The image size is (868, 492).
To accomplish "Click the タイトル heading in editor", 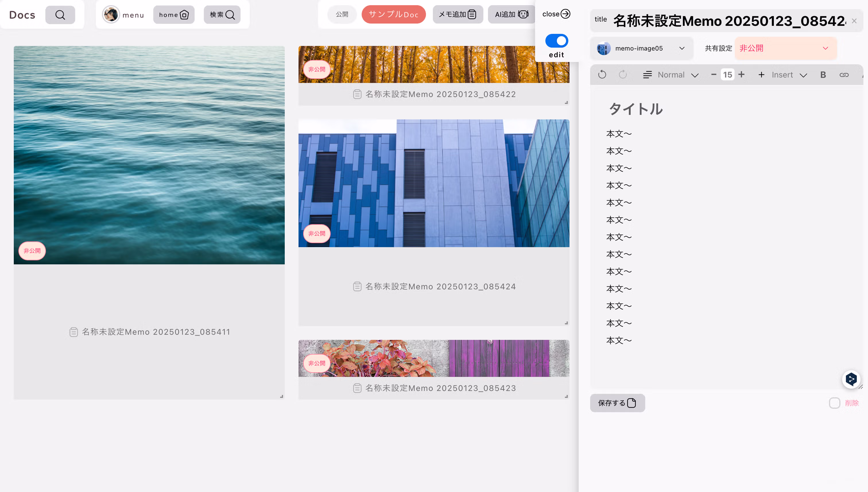I will click(635, 109).
